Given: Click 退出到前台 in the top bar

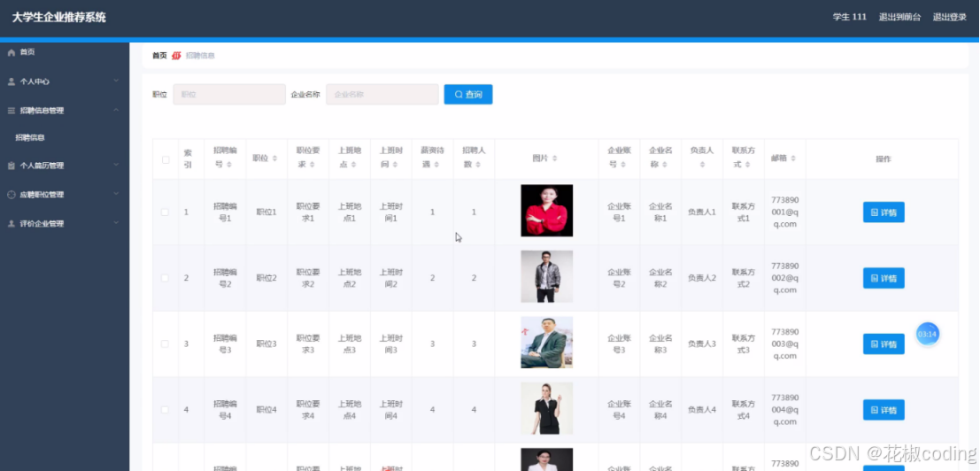Looking at the screenshot, I should [x=899, y=18].
